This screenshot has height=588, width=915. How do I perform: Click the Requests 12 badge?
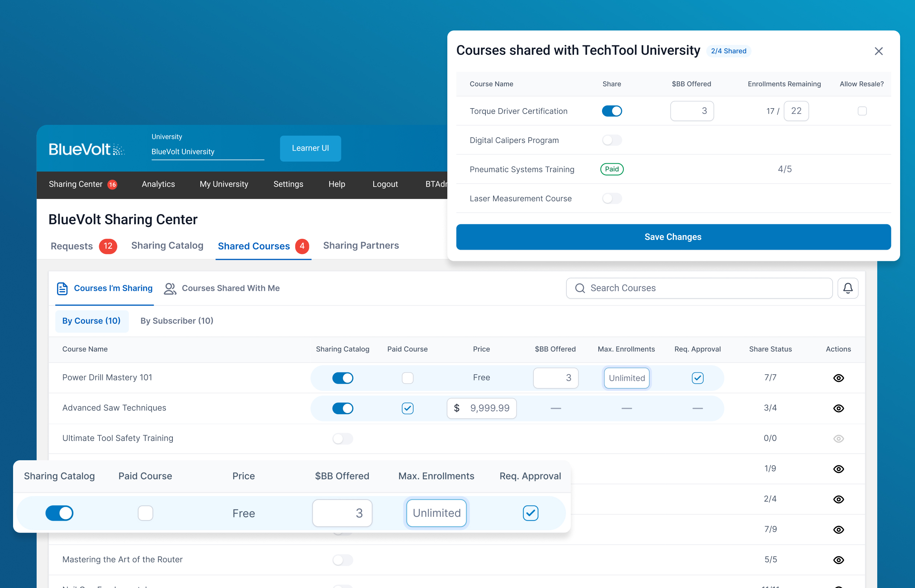coord(108,246)
